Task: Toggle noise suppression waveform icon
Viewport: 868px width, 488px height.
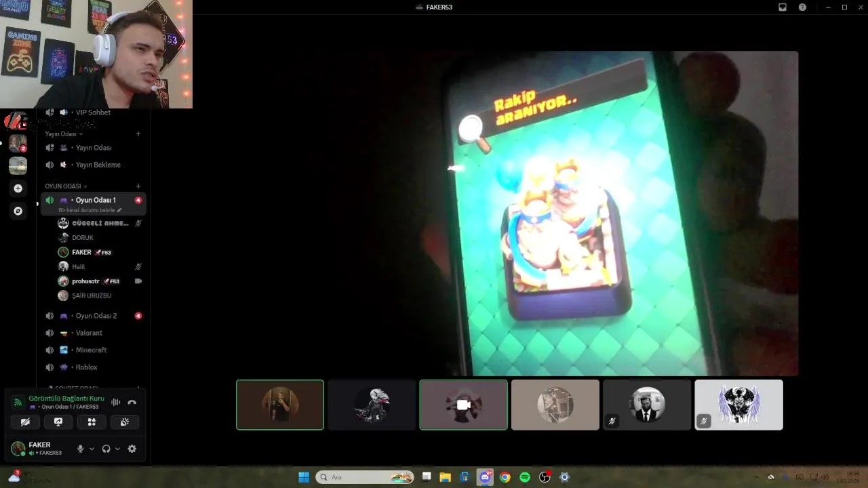Action: [x=115, y=402]
